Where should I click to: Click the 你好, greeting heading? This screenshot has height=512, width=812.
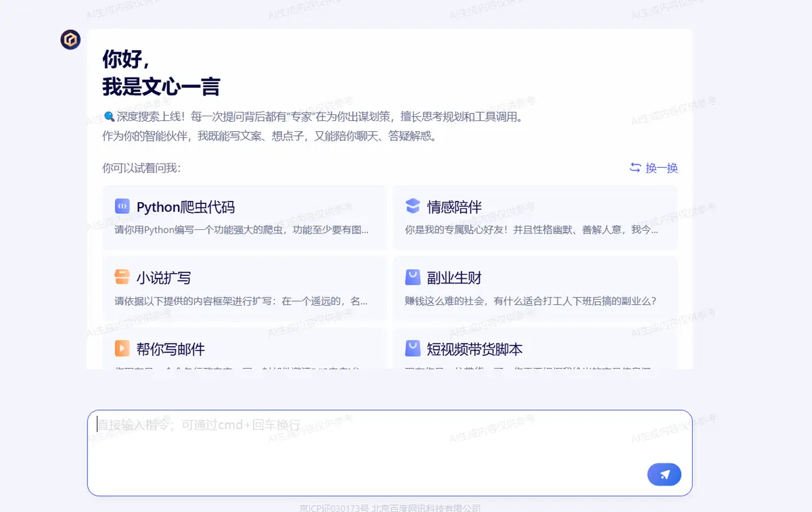[x=126, y=60]
